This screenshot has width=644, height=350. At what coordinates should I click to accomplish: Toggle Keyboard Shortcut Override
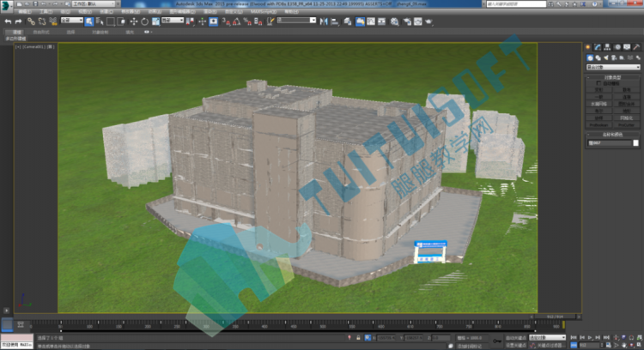(x=214, y=21)
